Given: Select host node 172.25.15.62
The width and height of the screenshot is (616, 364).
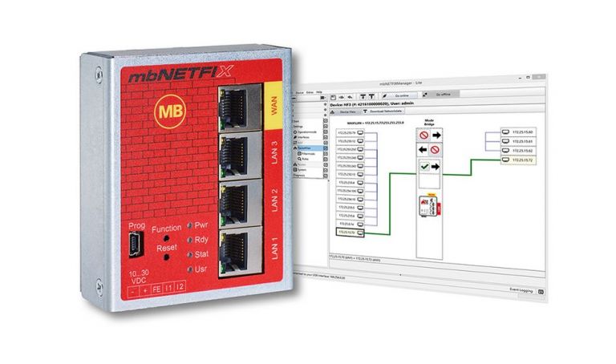Looking at the screenshot, I should tap(519, 151).
